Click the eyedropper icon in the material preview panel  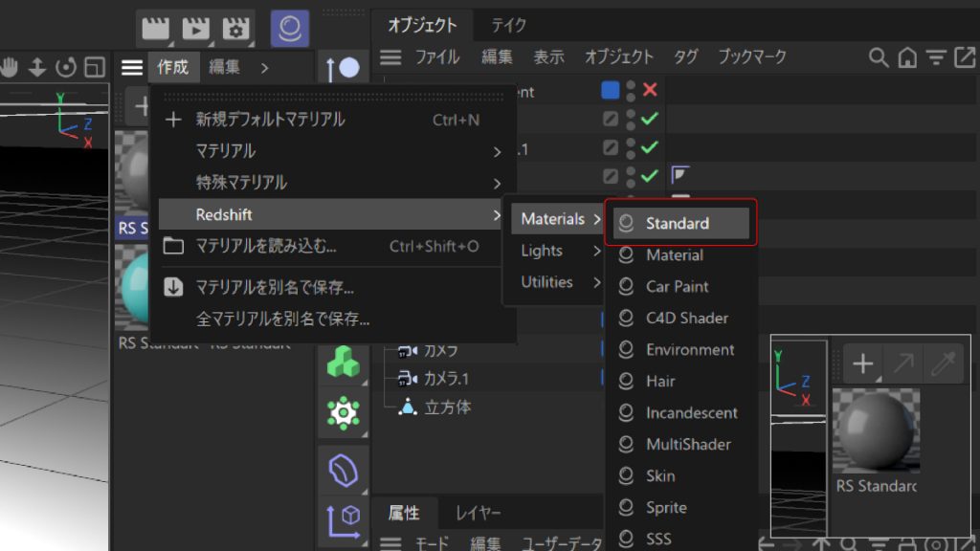946,364
